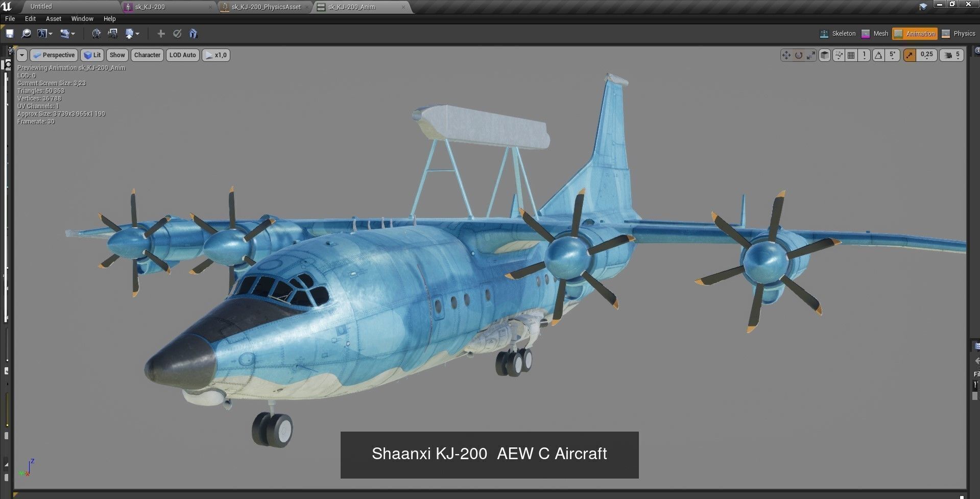
Task: Click the apply curve icon beside plus
Action: [177, 34]
